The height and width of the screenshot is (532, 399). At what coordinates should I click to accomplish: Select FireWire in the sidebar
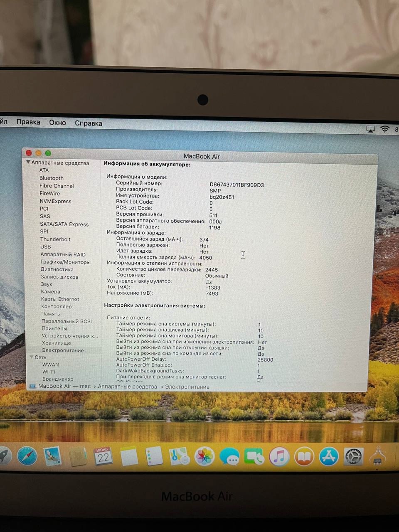pyautogui.click(x=50, y=194)
